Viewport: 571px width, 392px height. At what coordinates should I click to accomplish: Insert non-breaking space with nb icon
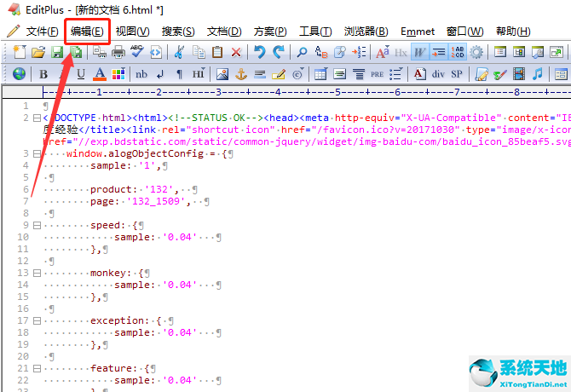click(x=141, y=74)
